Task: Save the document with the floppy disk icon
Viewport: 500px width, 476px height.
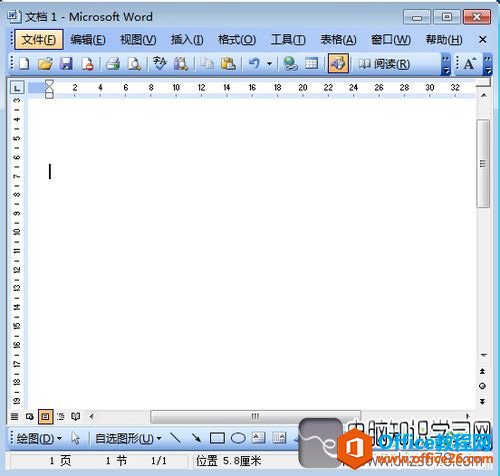Action: coord(66,63)
